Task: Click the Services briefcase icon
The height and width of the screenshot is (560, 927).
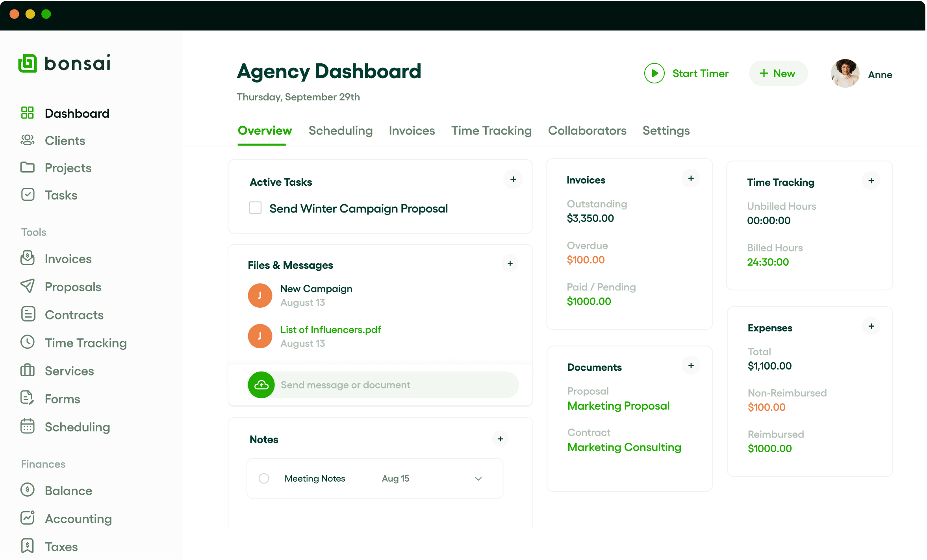Action: [x=27, y=370]
